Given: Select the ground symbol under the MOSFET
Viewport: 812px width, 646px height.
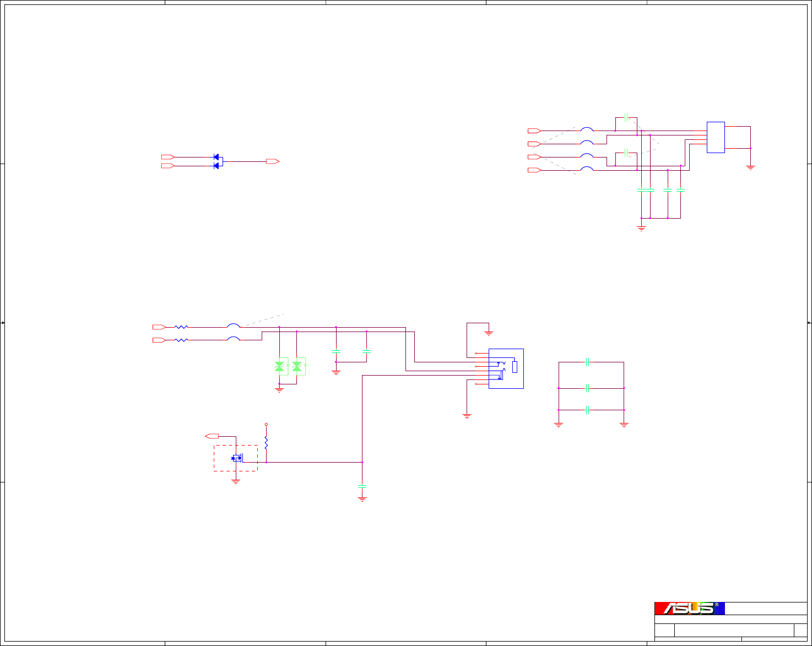Looking at the screenshot, I should click(236, 482).
